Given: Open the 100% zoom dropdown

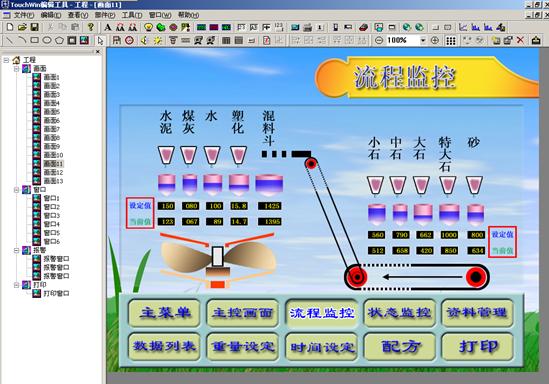Looking at the screenshot, I should 423,41.
